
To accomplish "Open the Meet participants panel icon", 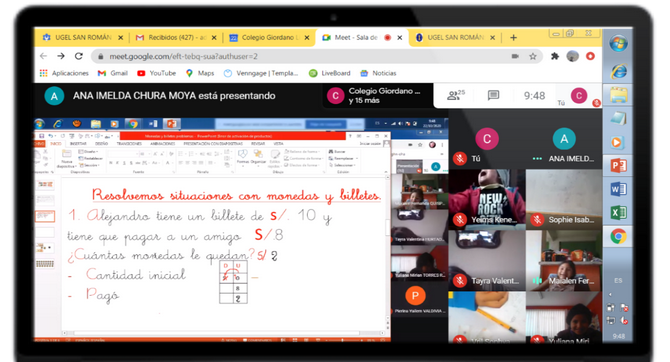I will click(455, 95).
